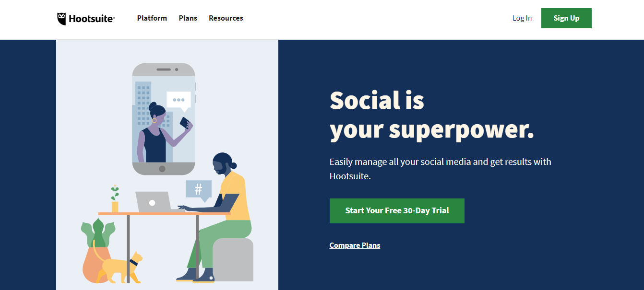
Task: Follow the Compare Plans link
Action: pyautogui.click(x=355, y=245)
